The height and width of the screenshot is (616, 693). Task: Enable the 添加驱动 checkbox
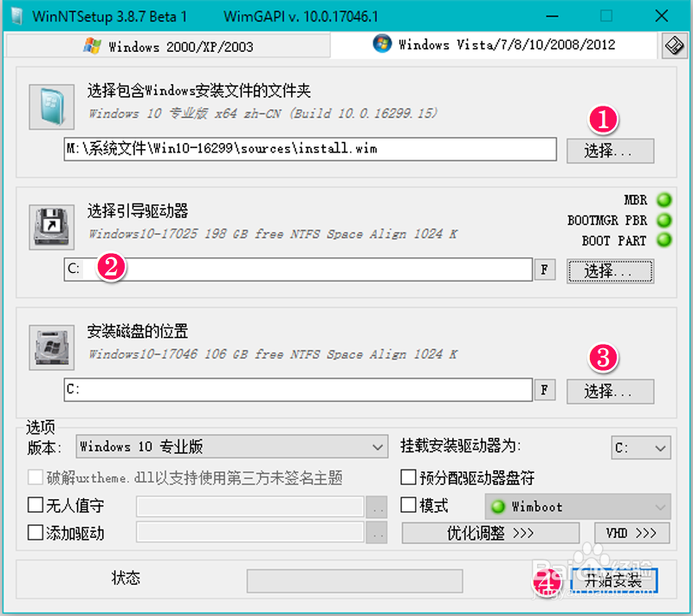pos(36,533)
